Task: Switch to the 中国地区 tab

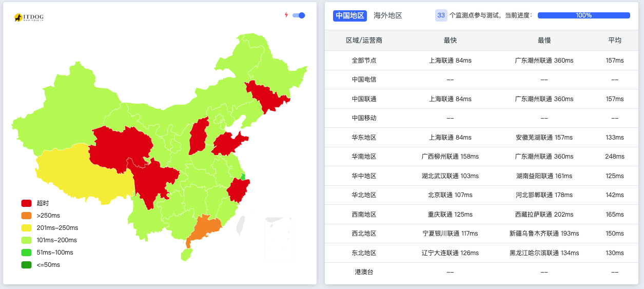Action: [350, 15]
